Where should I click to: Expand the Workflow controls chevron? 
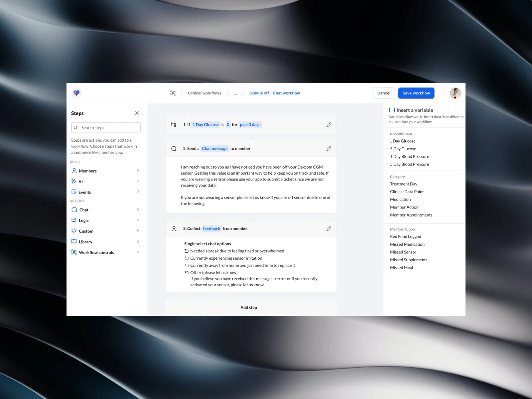pyautogui.click(x=138, y=252)
